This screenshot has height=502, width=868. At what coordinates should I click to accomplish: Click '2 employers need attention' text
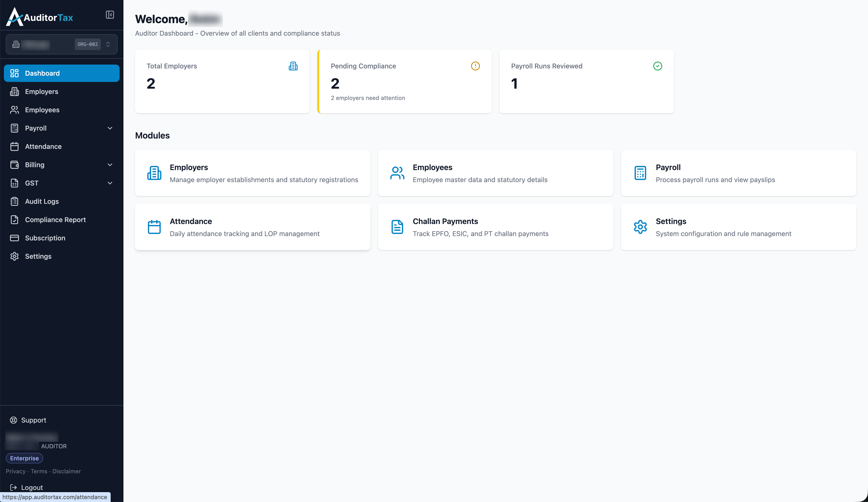(x=368, y=98)
